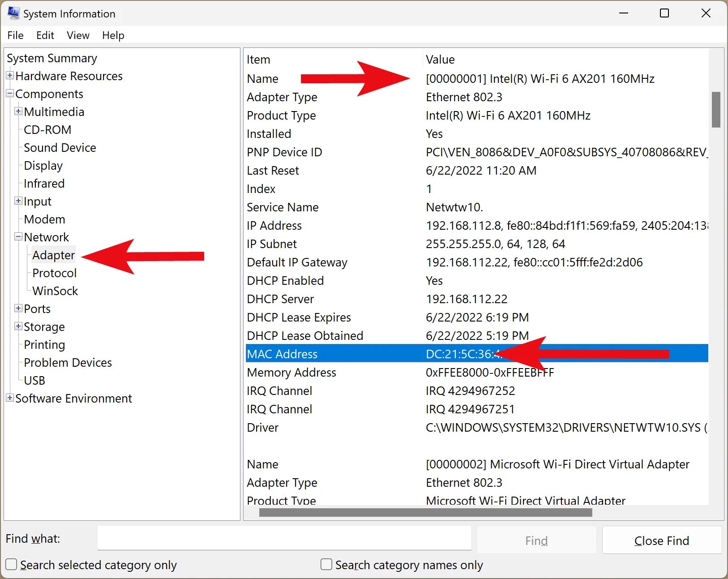The image size is (728, 579).
Task: Click the Find what input field
Action: tap(284, 538)
